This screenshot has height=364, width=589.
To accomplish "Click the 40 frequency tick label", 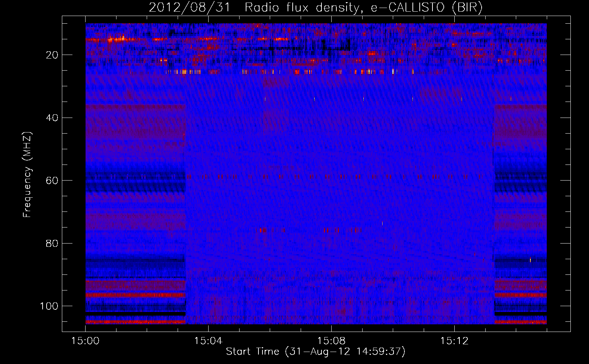I will click(x=52, y=118).
